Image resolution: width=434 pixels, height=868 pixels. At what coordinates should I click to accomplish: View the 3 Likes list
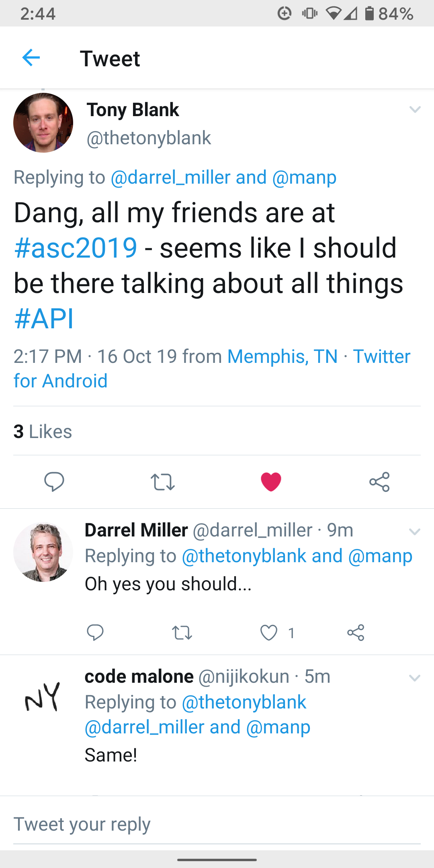(43, 432)
